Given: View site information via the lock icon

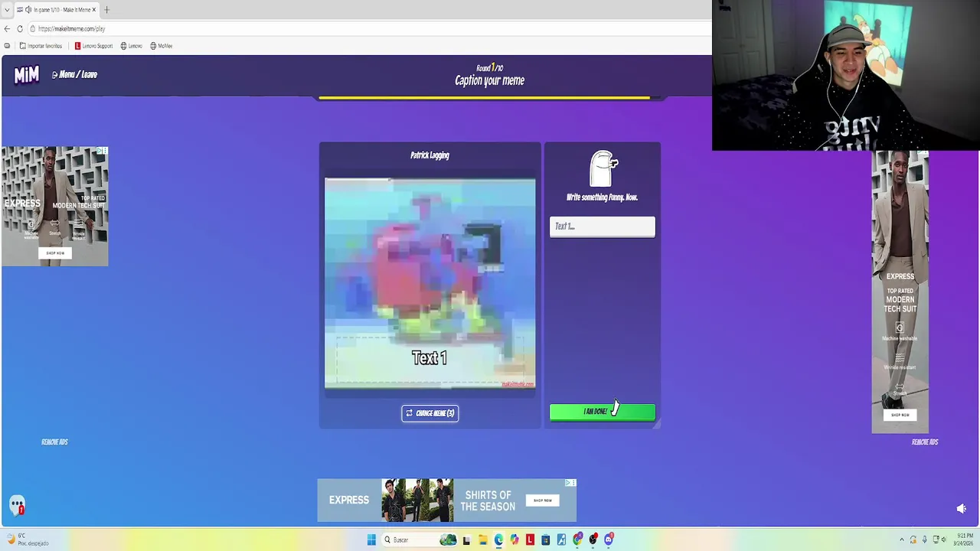Looking at the screenshot, I should pyautogui.click(x=33, y=29).
